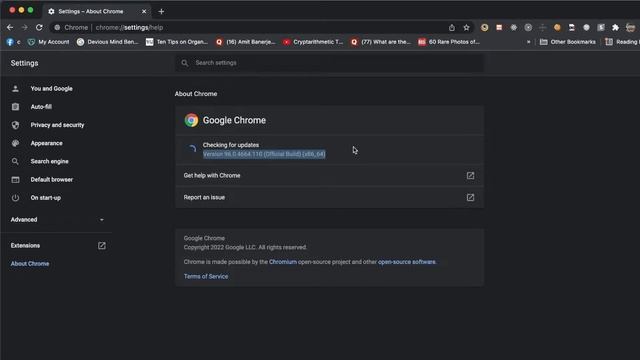Open Get help with Chrome
This screenshot has width=640, height=360.
pos(330,176)
